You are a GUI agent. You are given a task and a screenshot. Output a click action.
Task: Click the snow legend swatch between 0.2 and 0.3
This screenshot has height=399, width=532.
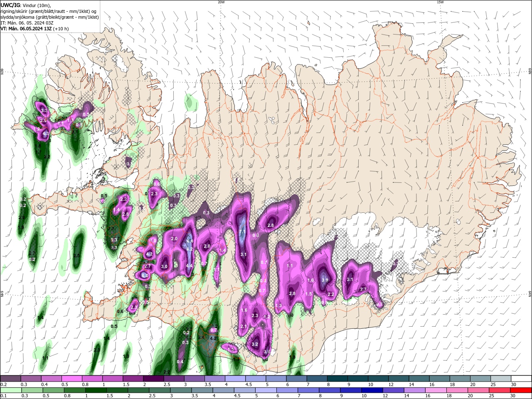pyautogui.click(x=10, y=379)
